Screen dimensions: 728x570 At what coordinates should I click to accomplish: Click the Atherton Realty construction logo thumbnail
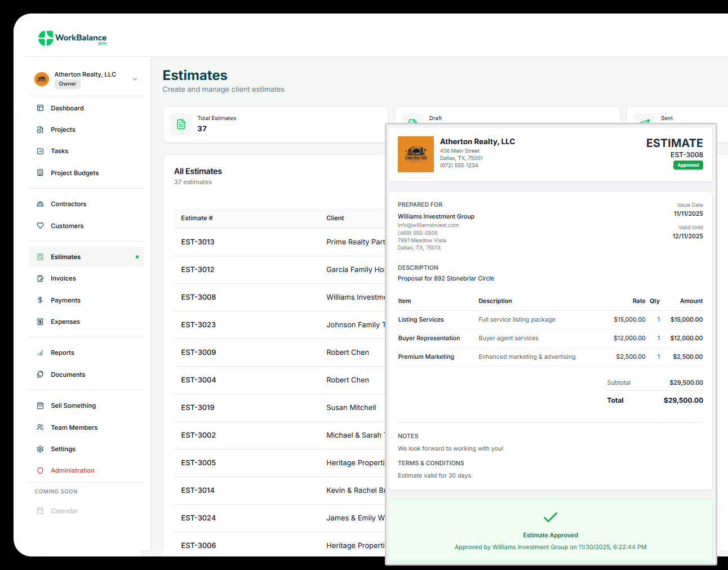(x=416, y=154)
